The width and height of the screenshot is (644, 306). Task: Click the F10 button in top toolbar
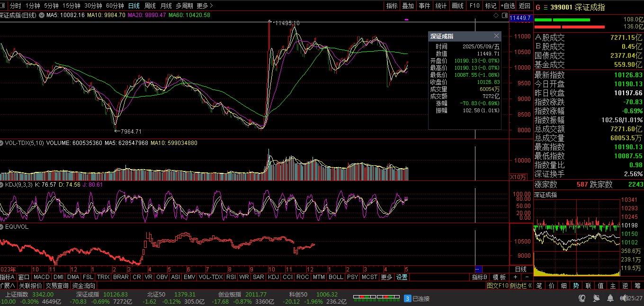474,6
